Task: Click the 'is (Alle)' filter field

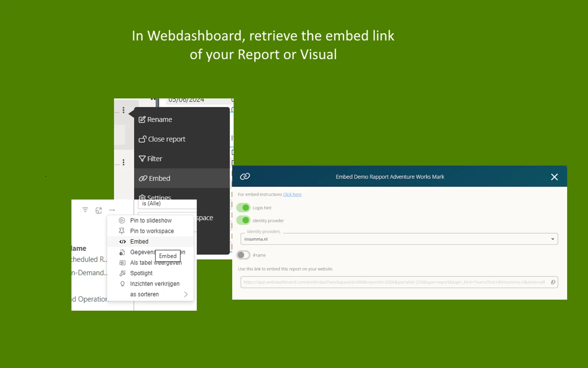Action: pyautogui.click(x=167, y=204)
